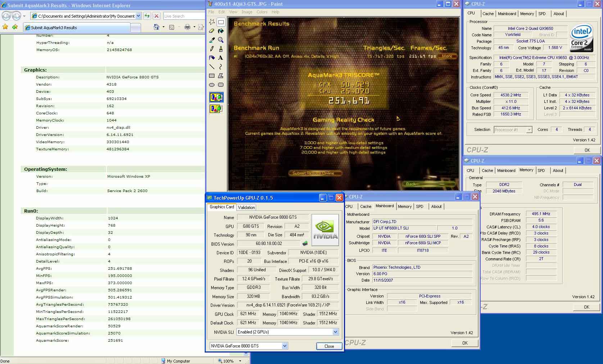Pick the Rectangle shape tool

click(x=212, y=76)
